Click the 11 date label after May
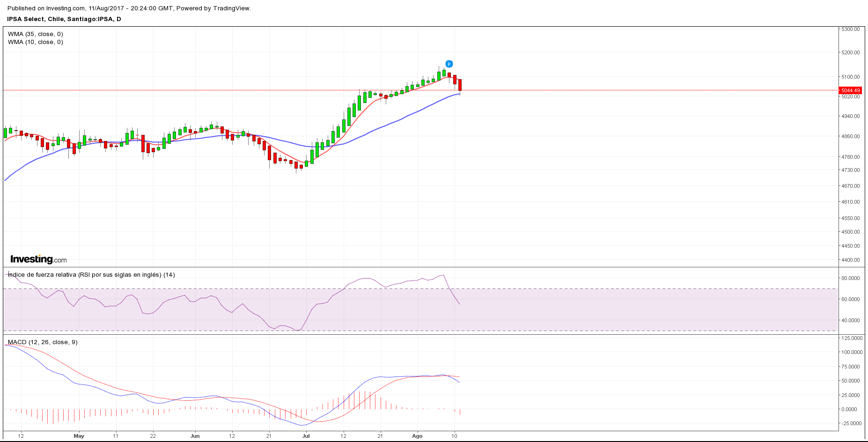Screen dimensions: 868x442 [116, 436]
